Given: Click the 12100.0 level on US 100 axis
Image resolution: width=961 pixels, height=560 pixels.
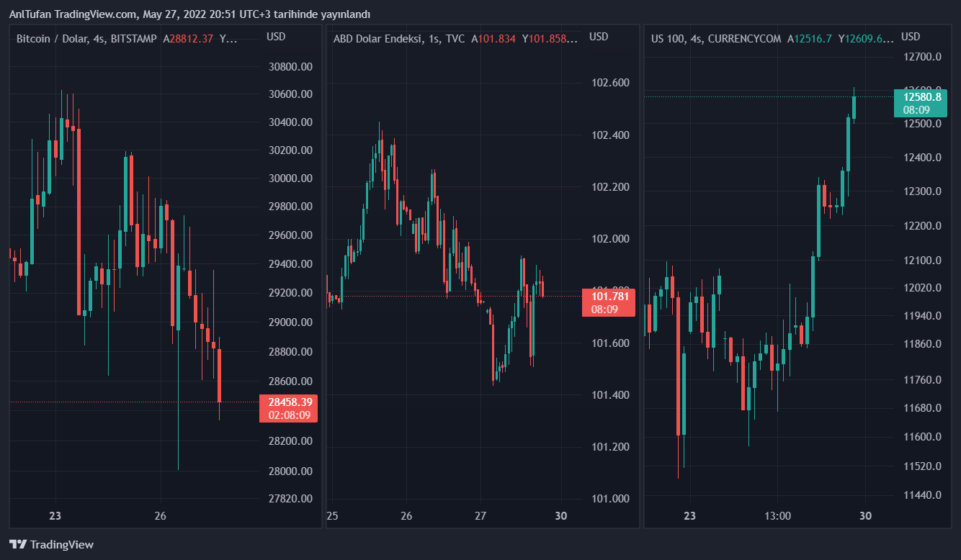Looking at the screenshot, I should point(922,261).
